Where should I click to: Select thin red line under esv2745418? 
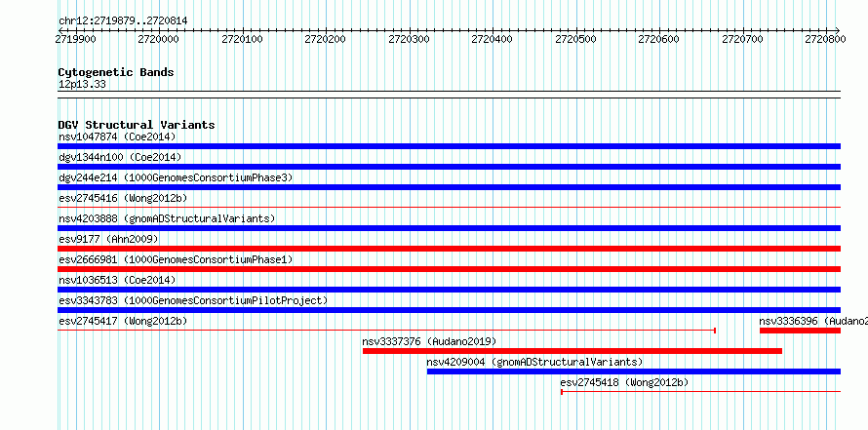(701, 392)
